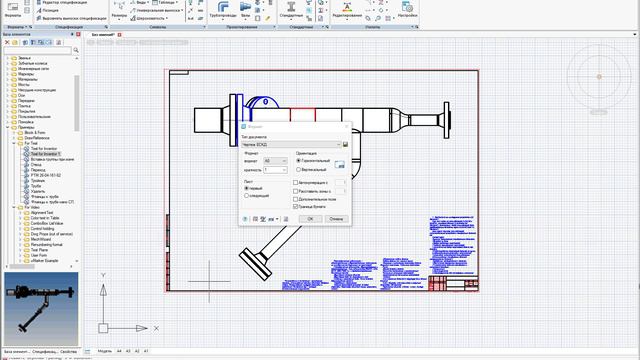
Task: Open the Трубопроводы (pipelines) tool
Action: pyautogui.click(x=222, y=10)
